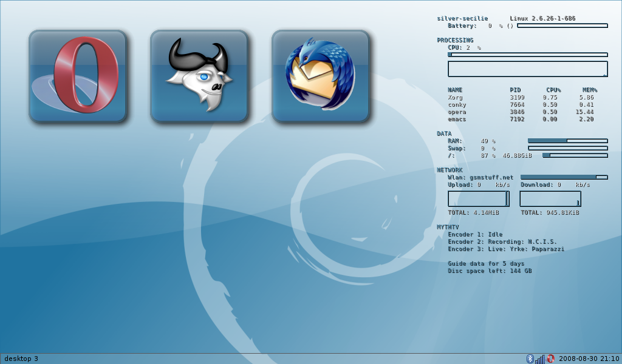Click 'Encoder 3: Live' Paparazzi line
Screen dimensions: 622x364
506,249
